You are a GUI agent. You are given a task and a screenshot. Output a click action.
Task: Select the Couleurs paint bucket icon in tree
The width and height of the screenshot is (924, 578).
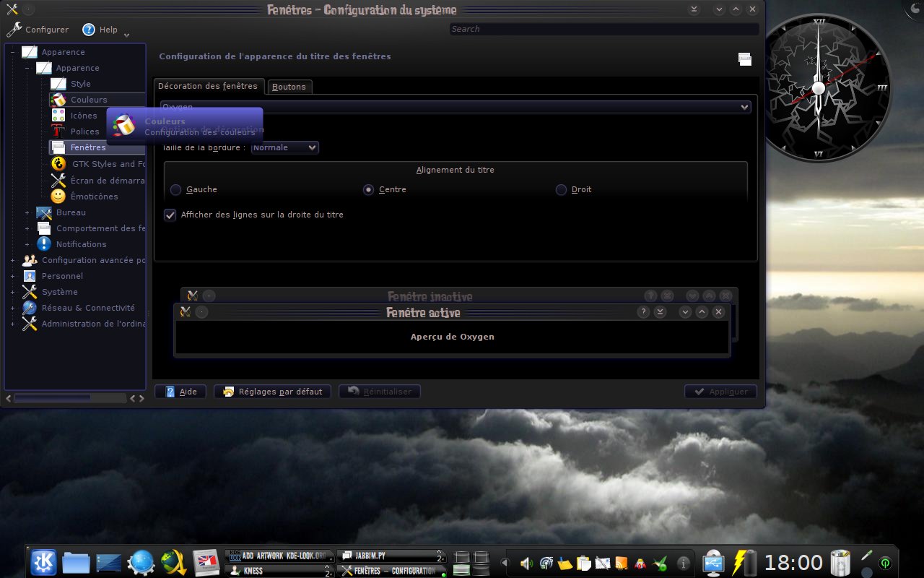58,100
